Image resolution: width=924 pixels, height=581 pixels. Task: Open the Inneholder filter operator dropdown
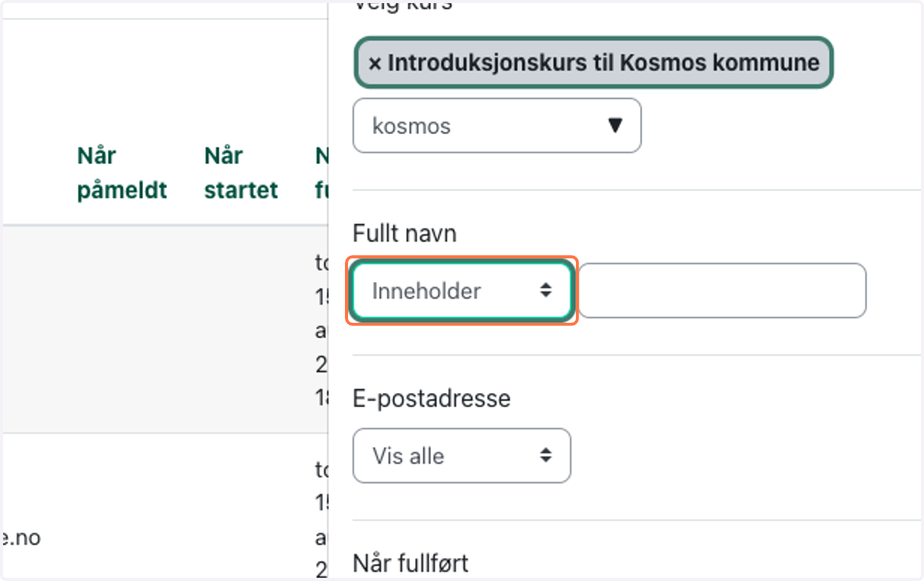(462, 290)
